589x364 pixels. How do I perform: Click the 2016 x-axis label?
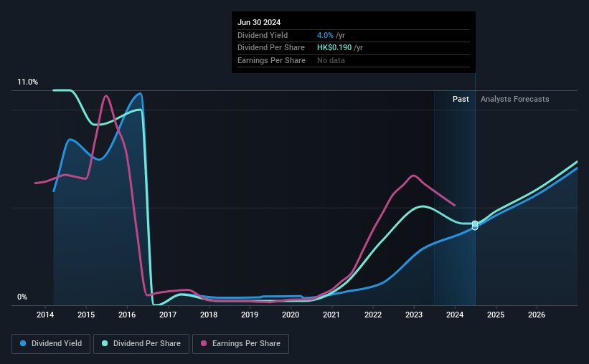pyautogui.click(x=127, y=315)
